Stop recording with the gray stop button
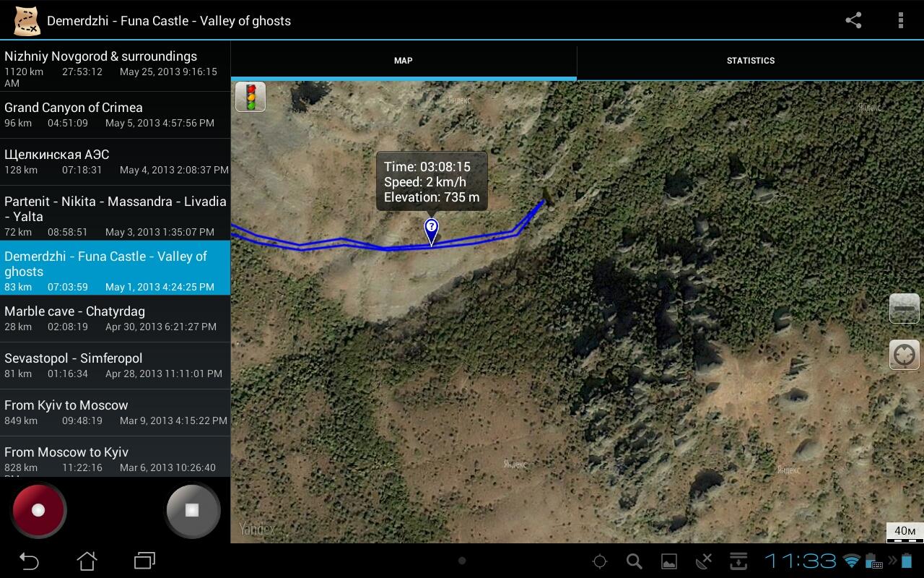This screenshot has height=578, width=924. (x=192, y=510)
